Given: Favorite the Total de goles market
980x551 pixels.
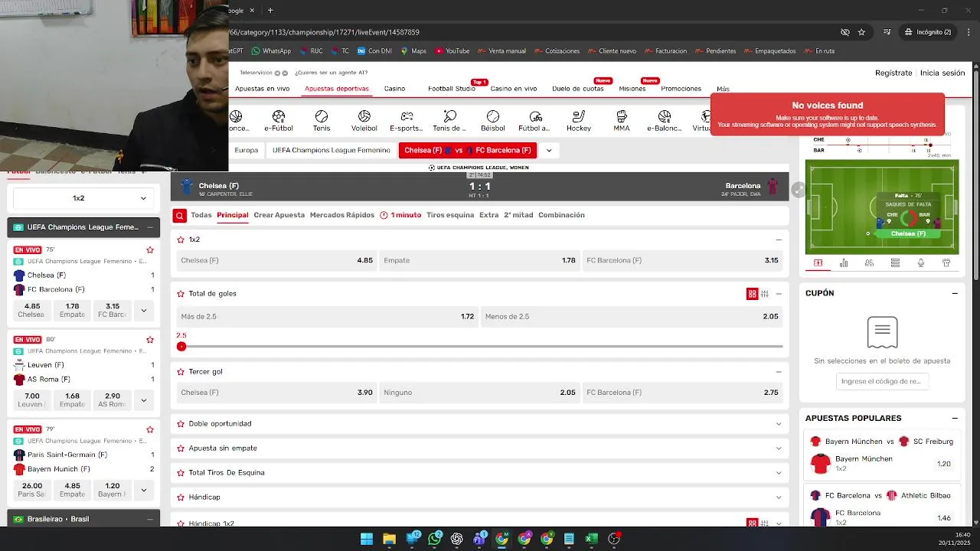Looking at the screenshot, I should pos(181,294).
